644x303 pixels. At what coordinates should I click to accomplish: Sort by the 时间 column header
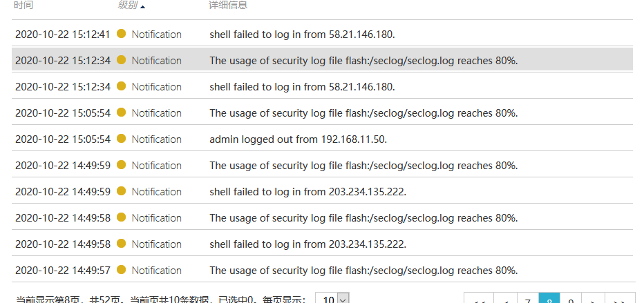tap(23, 6)
